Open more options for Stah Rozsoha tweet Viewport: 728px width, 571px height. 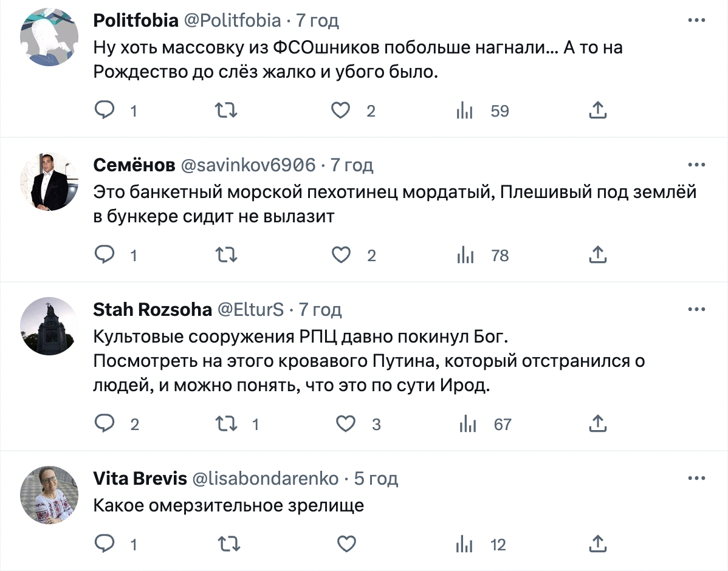[696, 310]
